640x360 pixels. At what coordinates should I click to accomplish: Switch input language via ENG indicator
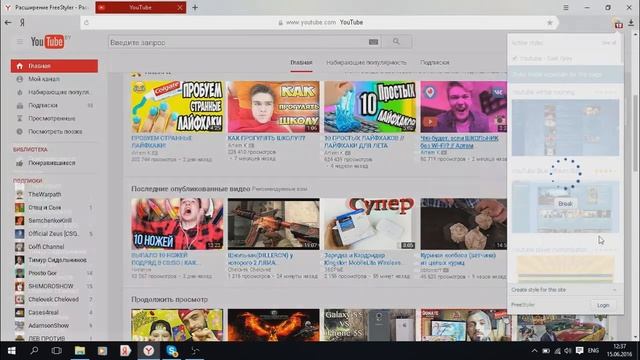click(x=593, y=351)
